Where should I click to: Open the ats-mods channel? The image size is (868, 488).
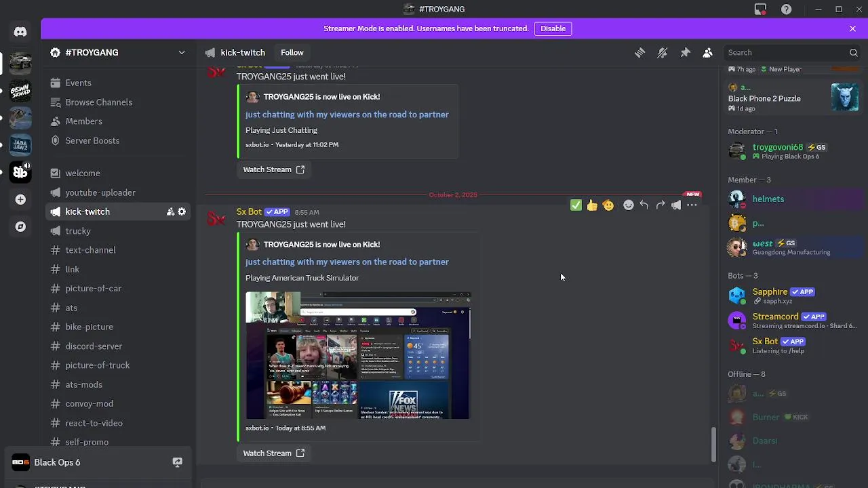tap(118, 384)
